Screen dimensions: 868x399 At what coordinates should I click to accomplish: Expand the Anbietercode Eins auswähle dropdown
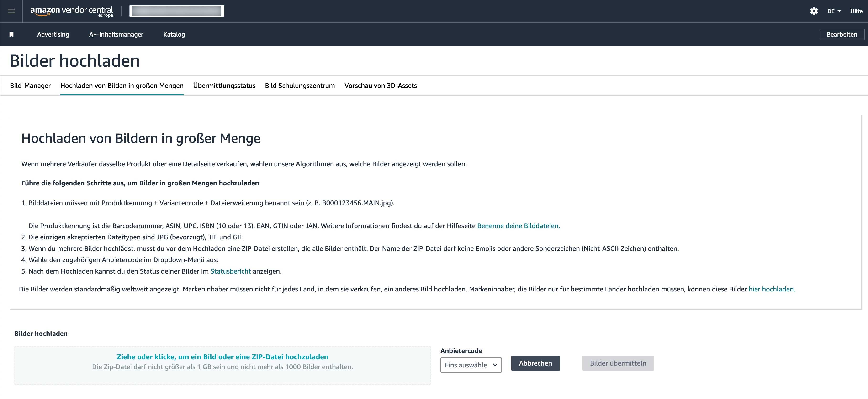(x=471, y=365)
